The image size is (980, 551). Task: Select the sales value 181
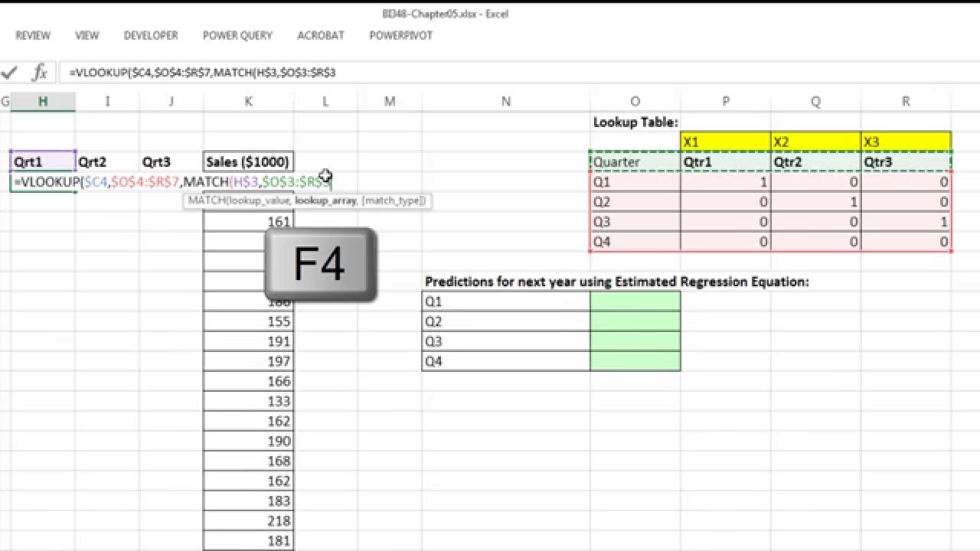(248, 540)
